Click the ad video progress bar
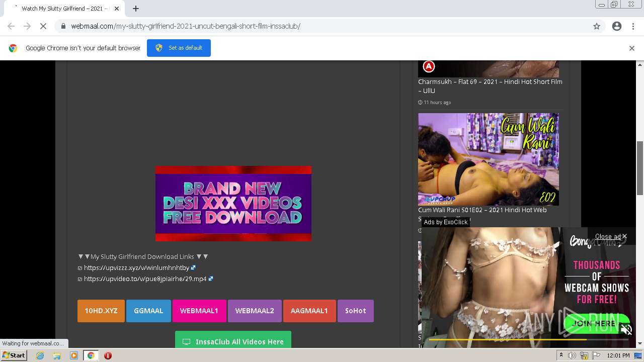This screenshot has height=362, width=644. (x=529, y=339)
